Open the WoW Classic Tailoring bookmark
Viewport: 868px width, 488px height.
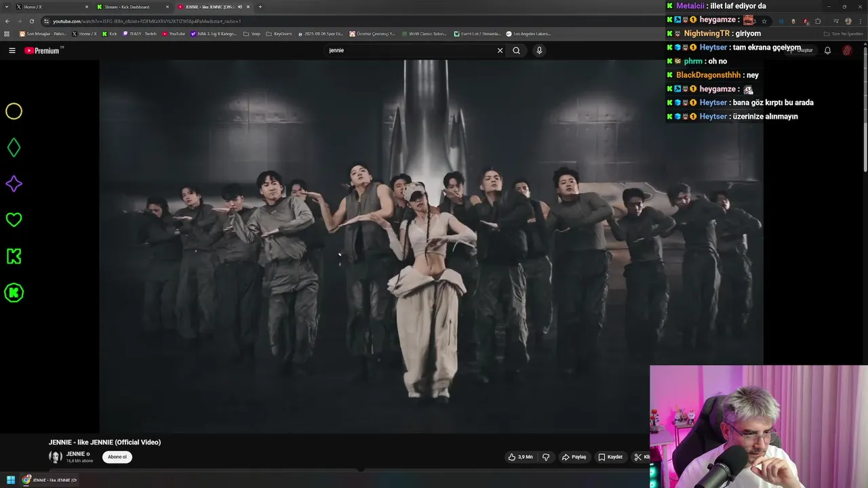(424, 33)
